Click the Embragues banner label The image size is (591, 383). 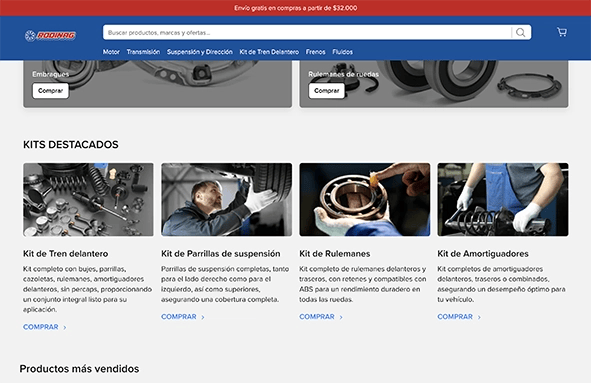[x=51, y=74]
